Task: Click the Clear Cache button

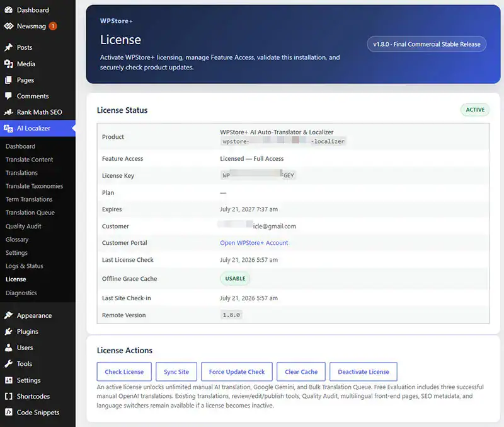Action: pyautogui.click(x=301, y=371)
